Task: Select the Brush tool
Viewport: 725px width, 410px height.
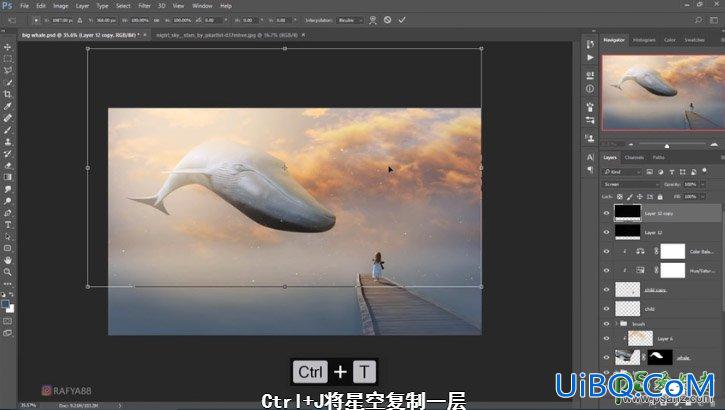Action: (x=7, y=130)
